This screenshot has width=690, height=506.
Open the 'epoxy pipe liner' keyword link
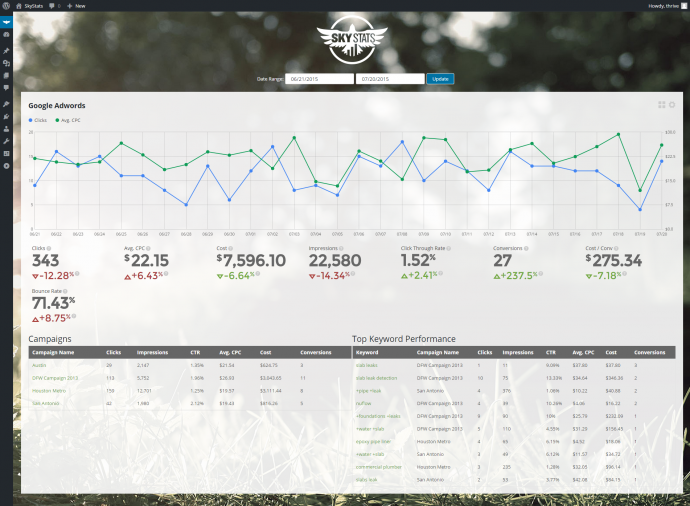point(373,441)
